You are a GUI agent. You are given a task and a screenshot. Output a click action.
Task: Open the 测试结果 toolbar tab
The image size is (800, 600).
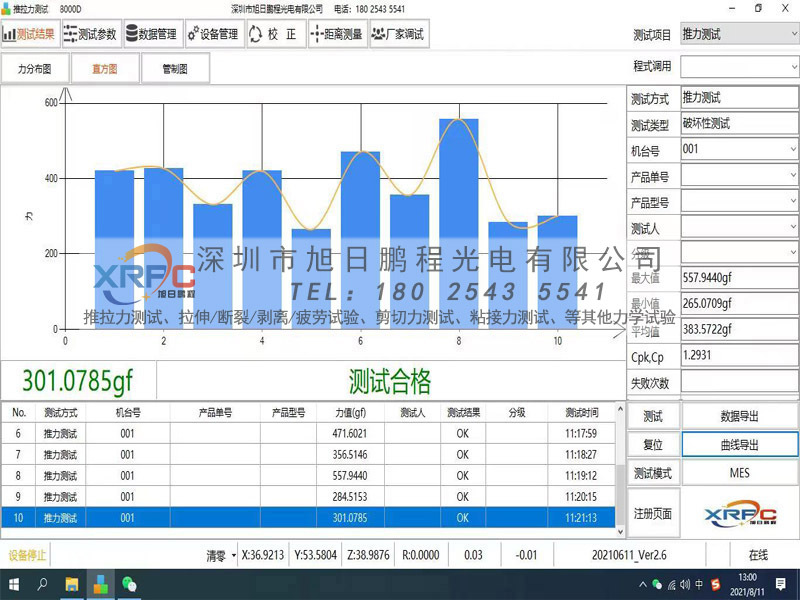click(30, 34)
